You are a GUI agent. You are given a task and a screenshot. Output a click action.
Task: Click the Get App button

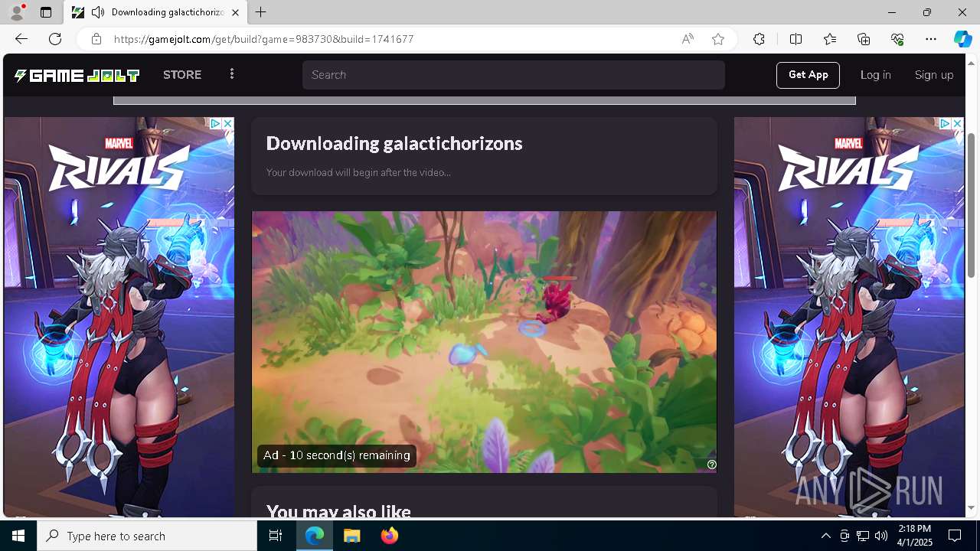click(808, 75)
